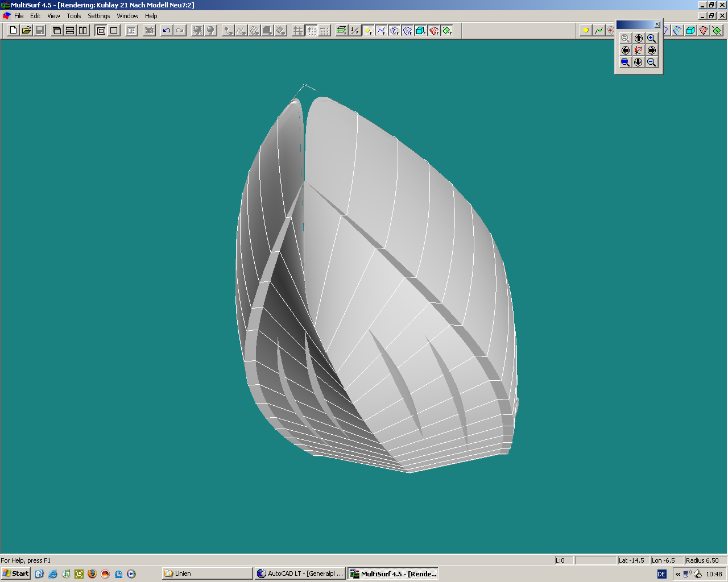The image size is (728, 582).
Task: Open a file with the folder icon
Action: tap(26, 30)
